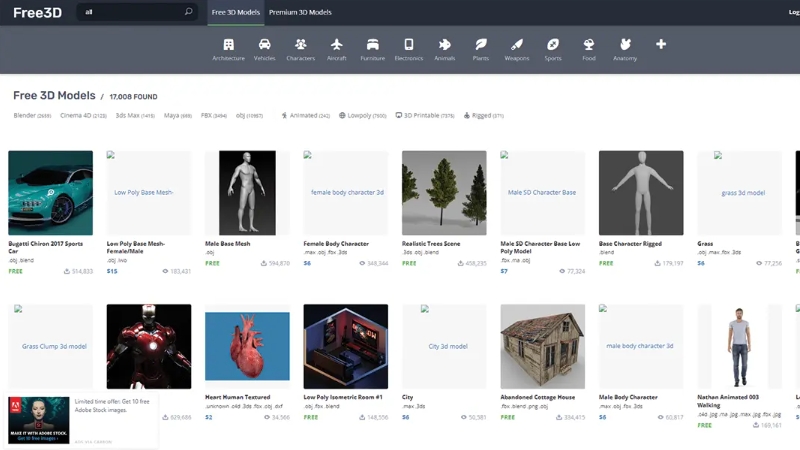Image resolution: width=800 pixels, height=450 pixels.
Task: Filter by Blender format
Action: (x=32, y=116)
